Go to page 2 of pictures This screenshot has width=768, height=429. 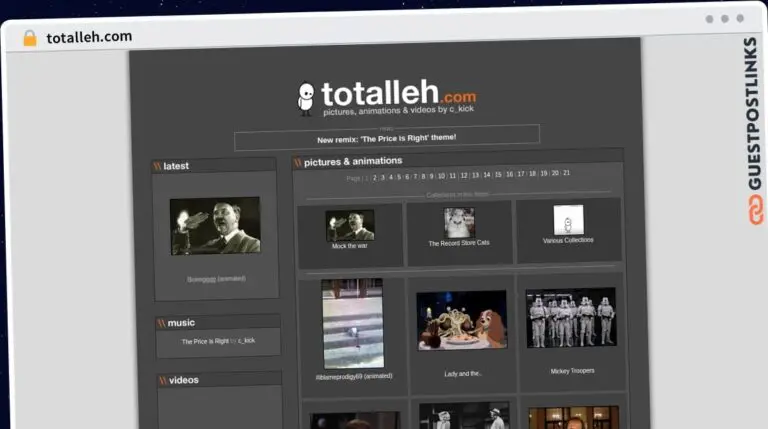pyautogui.click(x=375, y=177)
